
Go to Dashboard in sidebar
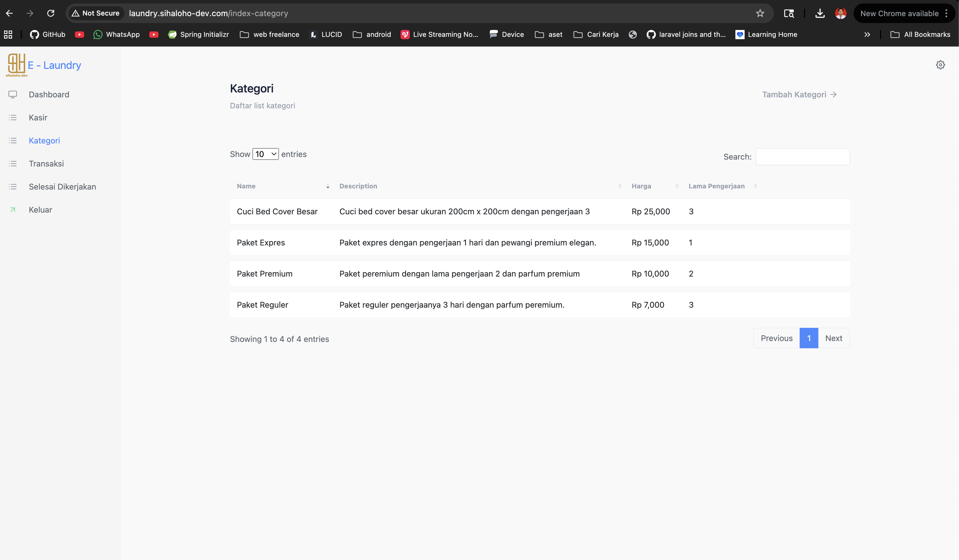coord(49,94)
